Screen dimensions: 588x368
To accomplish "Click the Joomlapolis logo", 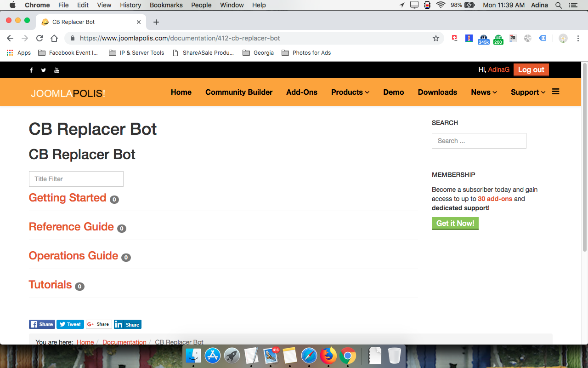I will click(x=68, y=93).
